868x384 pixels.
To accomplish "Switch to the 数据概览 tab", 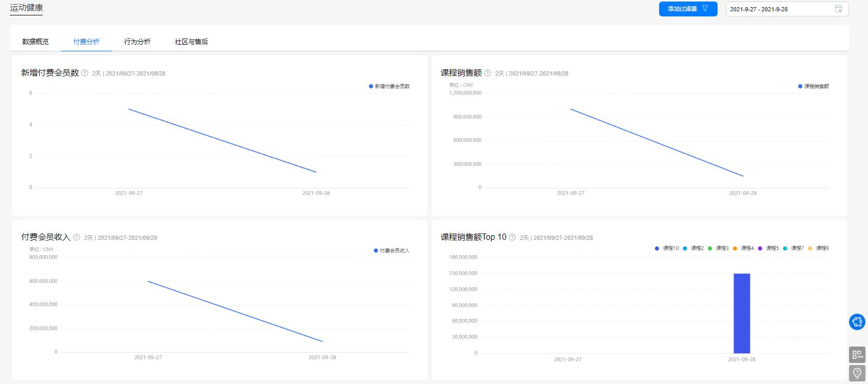I will (35, 42).
